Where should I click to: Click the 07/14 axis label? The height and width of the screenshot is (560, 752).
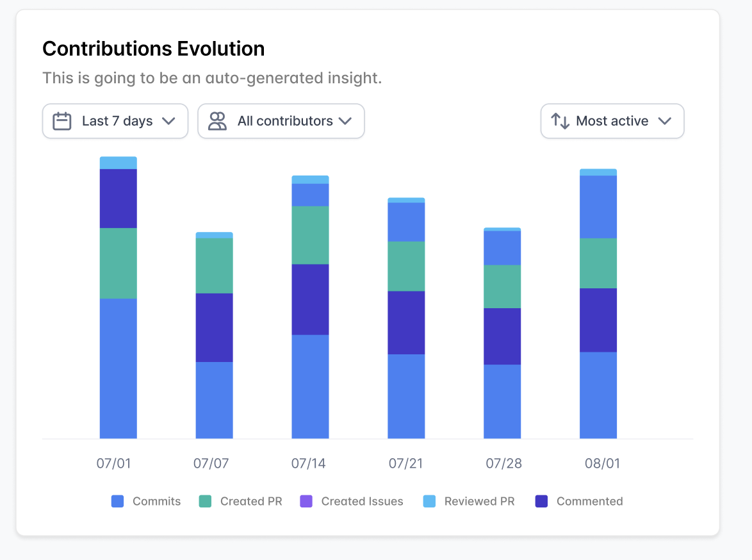[x=308, y=463]
